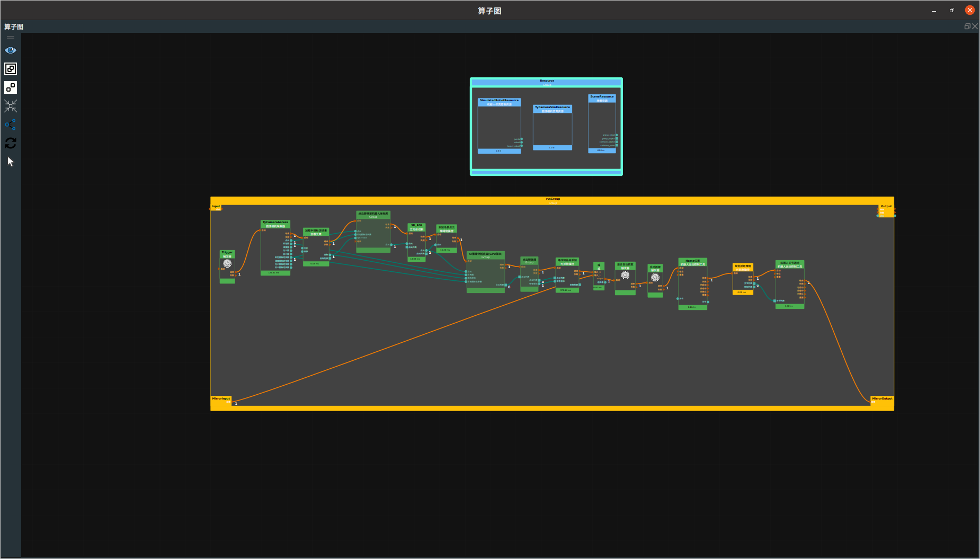Image resolution: width=980 pixels, height=559 pixels.
Task: Select the small 或 logic node
Action: (x=599, y=276)
